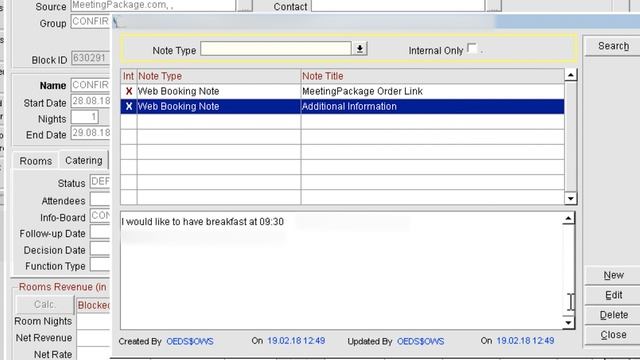Open the Contact field lookup button

click(x=494, y=6)
